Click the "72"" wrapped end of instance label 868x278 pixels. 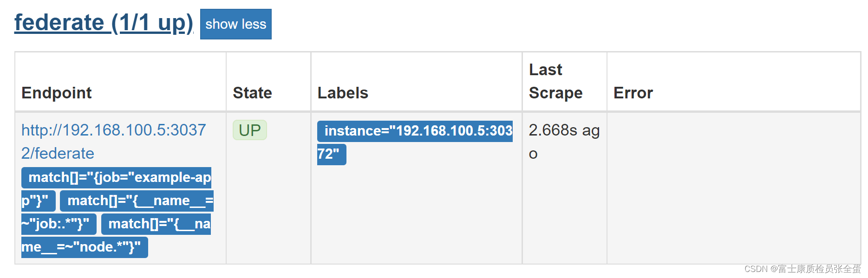[332, 155]
